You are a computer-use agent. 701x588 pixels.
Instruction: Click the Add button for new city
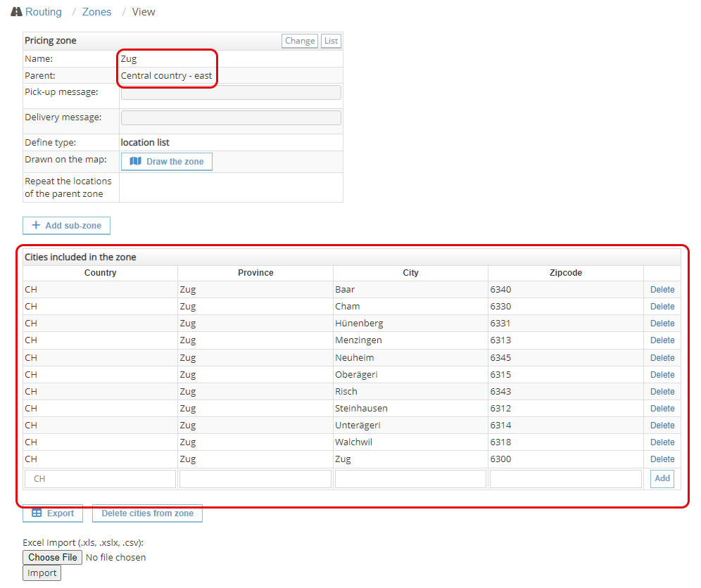[662, 478]
